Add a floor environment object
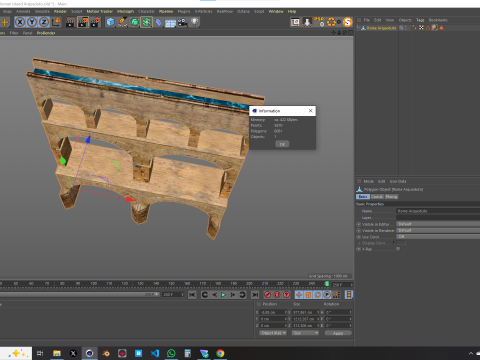This screenshot has width=480, height=360. click(x=170, y=23)
